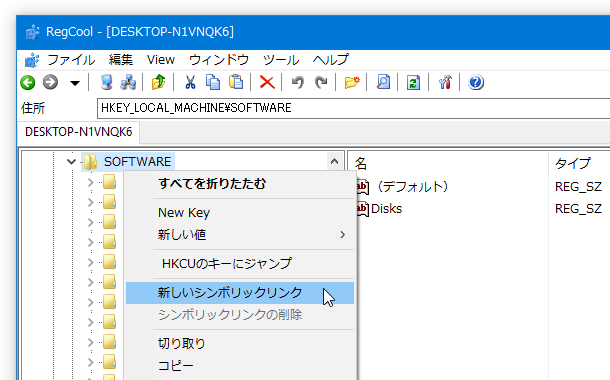Click the Copy toolbar icon
The width and height of the screenshot is (610, 380).
click(213, 82)
